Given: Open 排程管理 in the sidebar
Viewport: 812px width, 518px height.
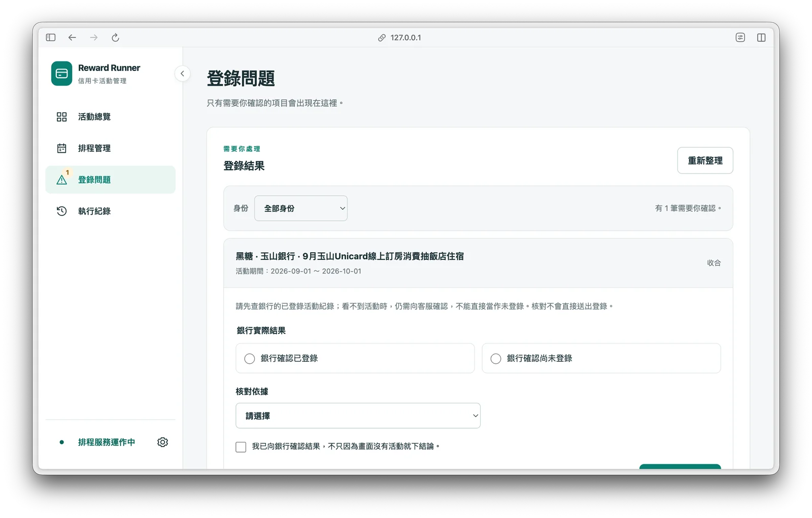Looking at the screenshot, I should [x=110, y=148].
